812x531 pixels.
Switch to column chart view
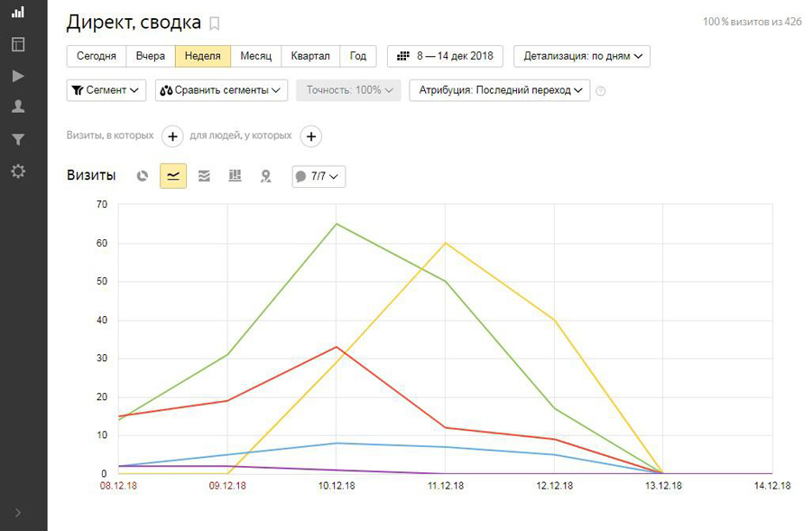[235, 176]
